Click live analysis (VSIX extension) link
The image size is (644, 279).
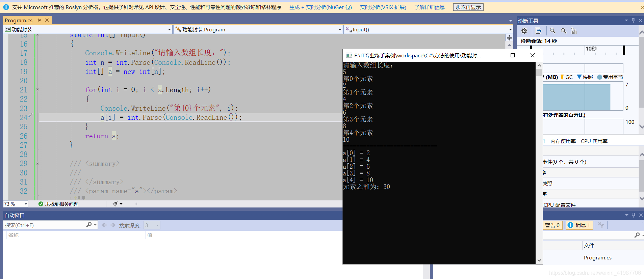pos(383,7)
